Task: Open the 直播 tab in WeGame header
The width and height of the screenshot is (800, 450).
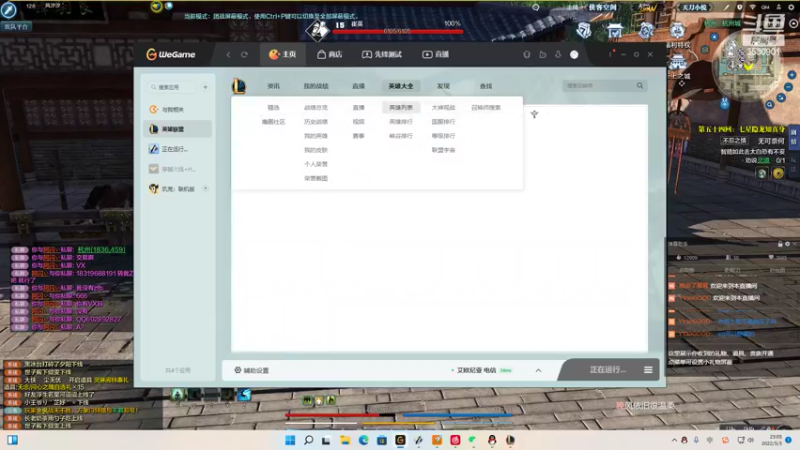Action: pos(435,54)
